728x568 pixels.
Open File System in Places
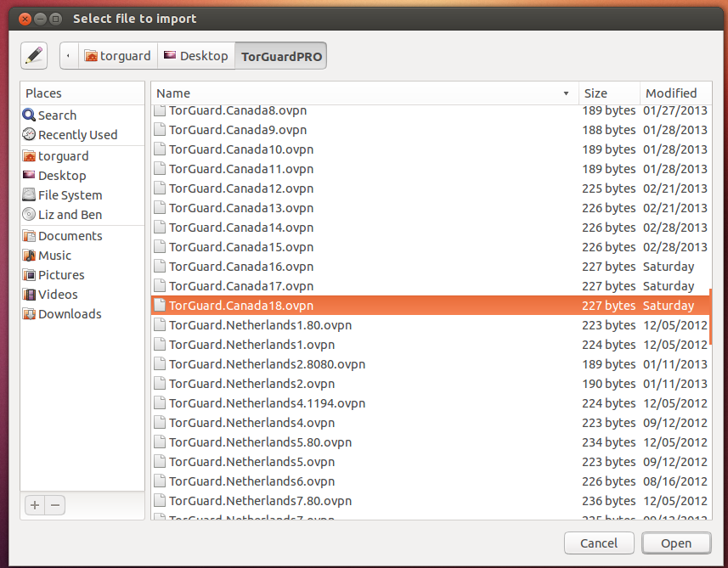pos(82,195)
